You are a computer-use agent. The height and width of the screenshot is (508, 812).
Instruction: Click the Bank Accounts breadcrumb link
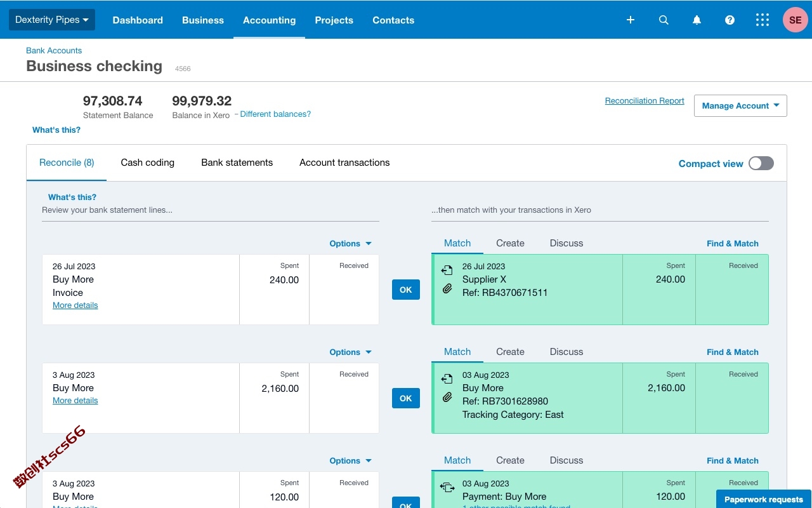(x=54, y=50)
